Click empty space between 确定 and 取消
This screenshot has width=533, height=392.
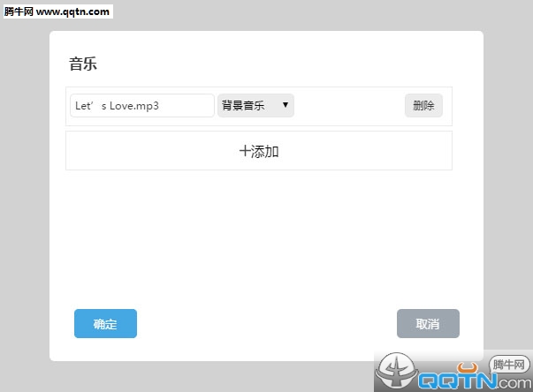[265, 324]
